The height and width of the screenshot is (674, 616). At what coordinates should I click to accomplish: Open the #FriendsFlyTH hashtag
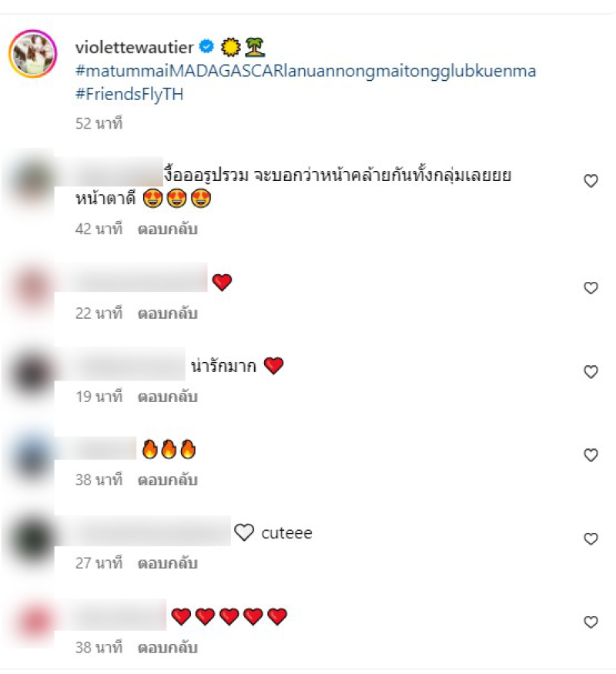click(x=129, y=94)
